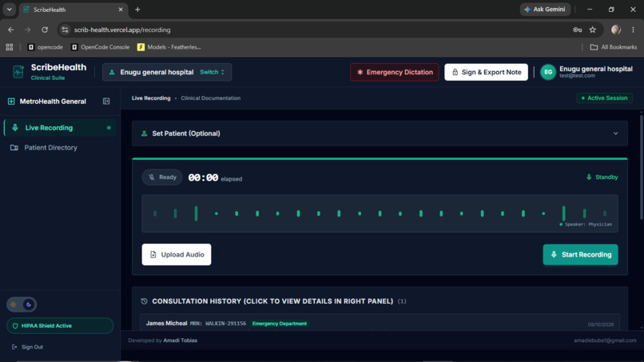The width and height of the screenshot is (644, 362).
Task: Open Chrome three-dot menu
Action: 633,30
